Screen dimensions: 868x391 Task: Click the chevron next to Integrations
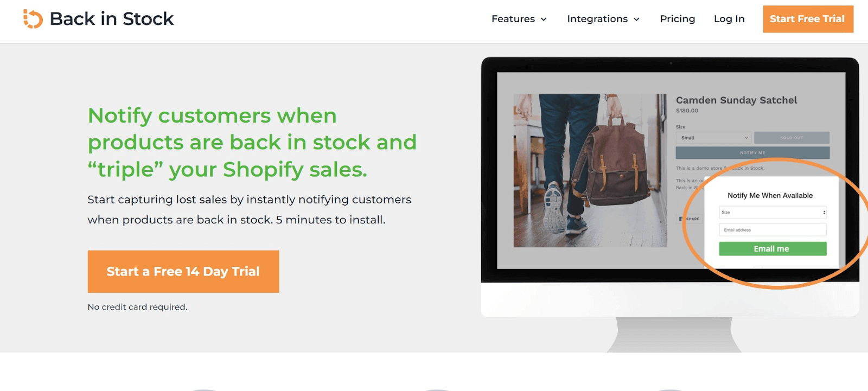pos(636,20)
